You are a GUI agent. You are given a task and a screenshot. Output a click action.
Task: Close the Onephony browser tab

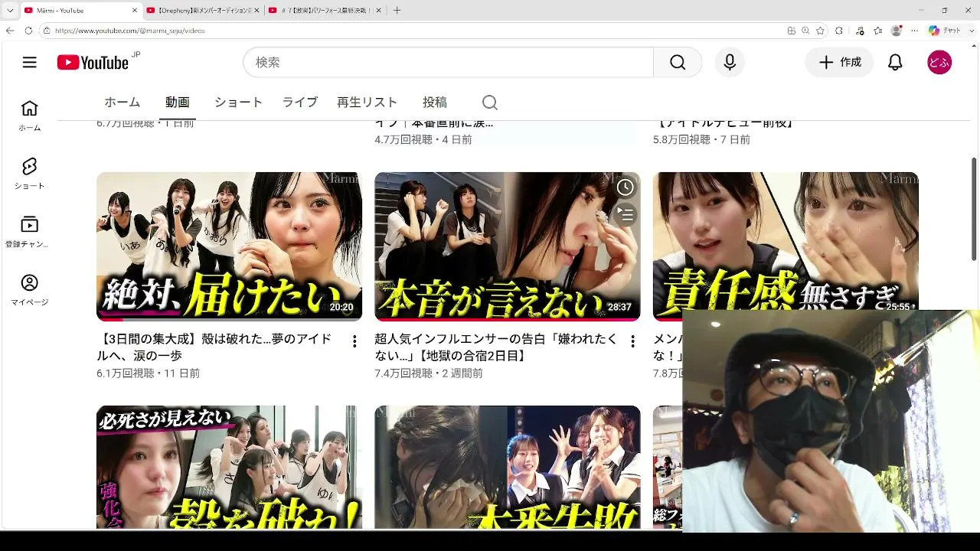(x=257, y=11)
